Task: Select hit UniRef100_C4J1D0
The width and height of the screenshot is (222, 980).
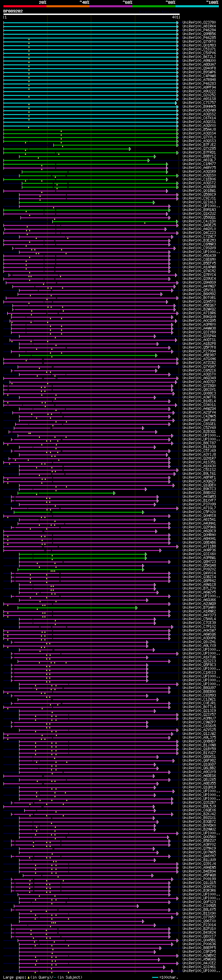Action: 199,221
